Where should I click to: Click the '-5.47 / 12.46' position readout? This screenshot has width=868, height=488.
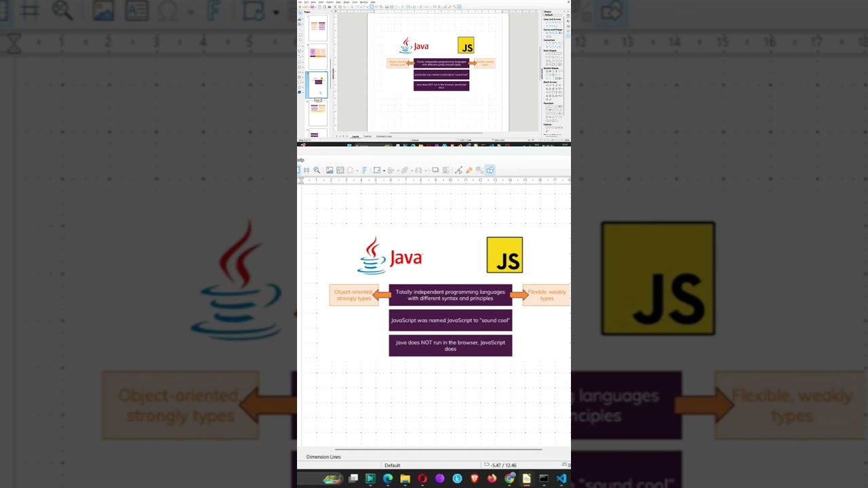click(x=504, y=465)
